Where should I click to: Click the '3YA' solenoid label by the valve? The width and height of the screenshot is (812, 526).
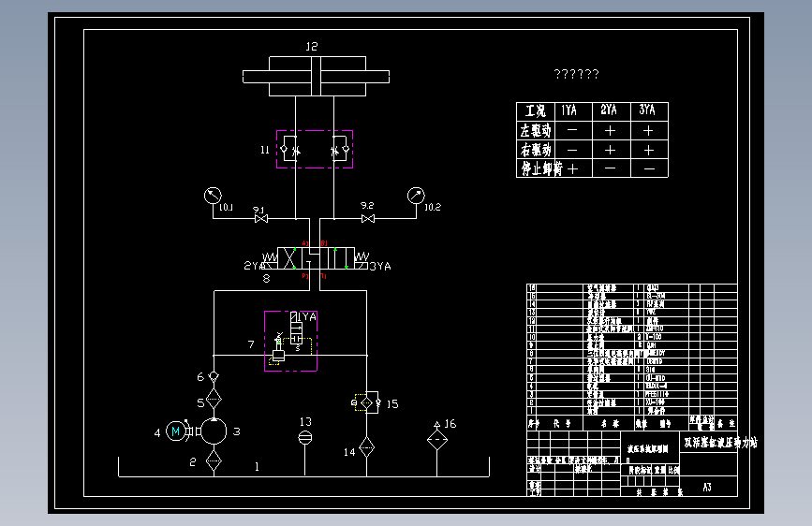380,266
